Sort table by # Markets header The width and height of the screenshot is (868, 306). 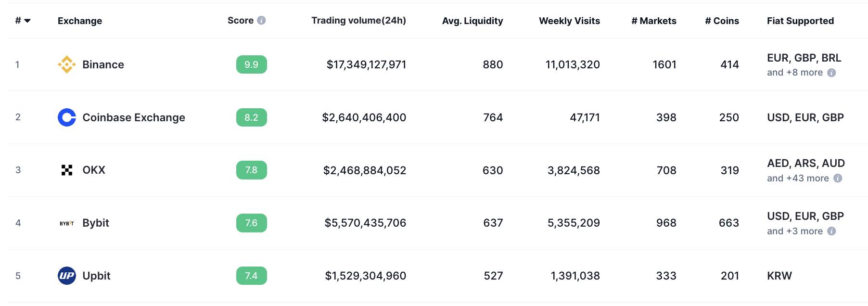[654, 21]
